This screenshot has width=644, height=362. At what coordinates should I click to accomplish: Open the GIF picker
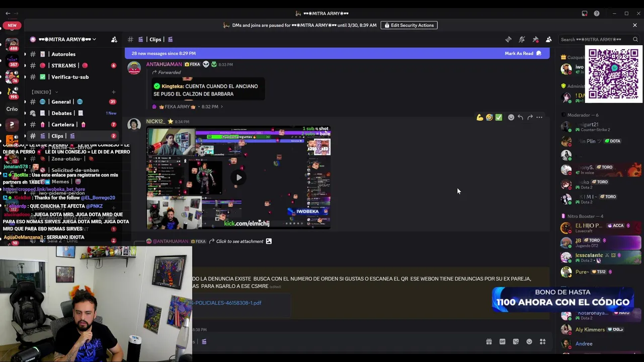502,342
